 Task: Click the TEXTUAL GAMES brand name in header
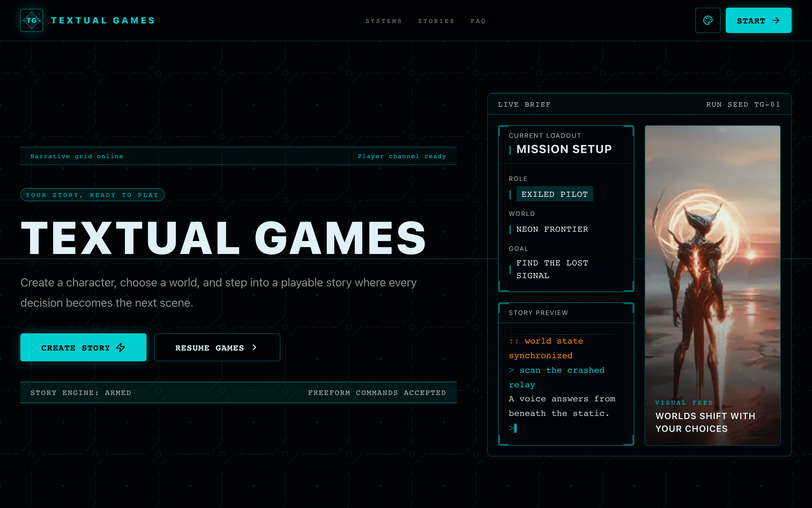point(103,21)
